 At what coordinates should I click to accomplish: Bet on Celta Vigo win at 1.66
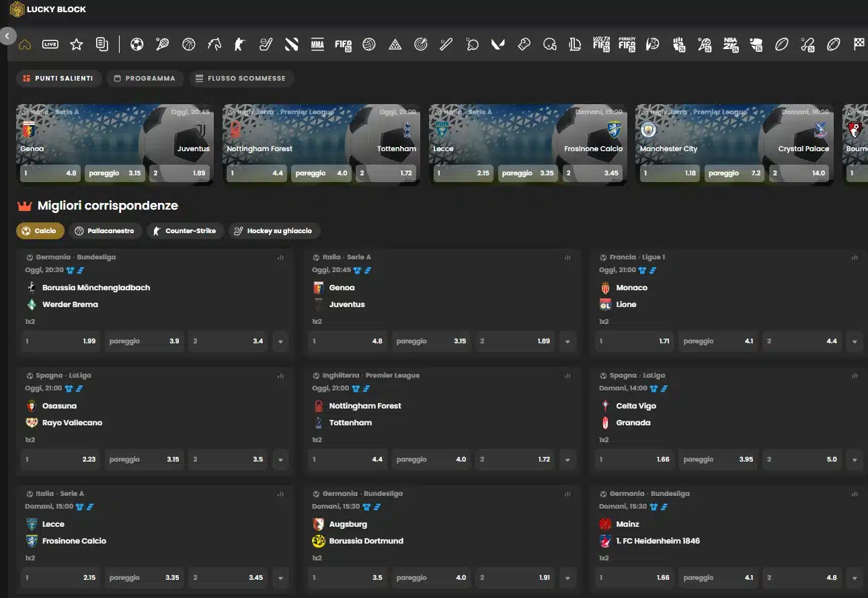pyautogui.click(x=635, y=460)
